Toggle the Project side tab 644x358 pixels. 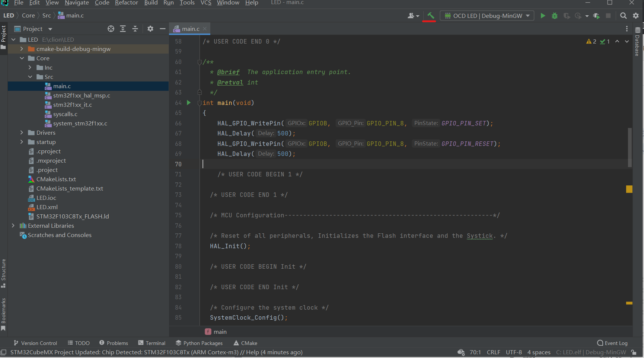click(x=3, y=37)
